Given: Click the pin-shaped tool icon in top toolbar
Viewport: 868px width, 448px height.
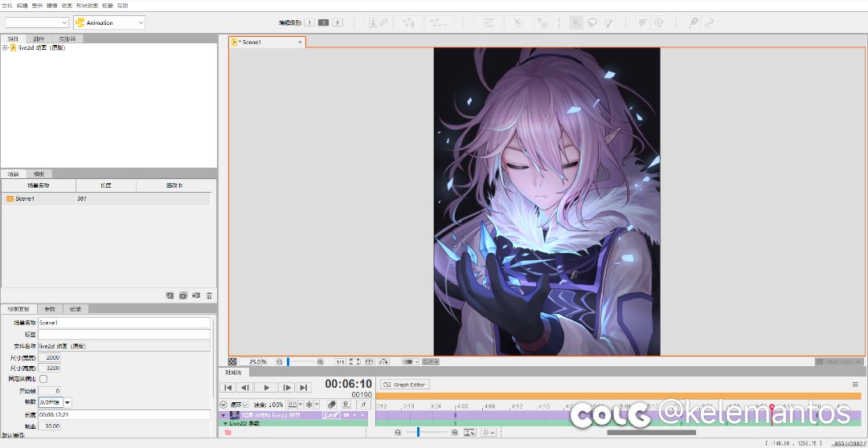Looking at the screenshot, I should pyautogui.click(x=693, y=22).
